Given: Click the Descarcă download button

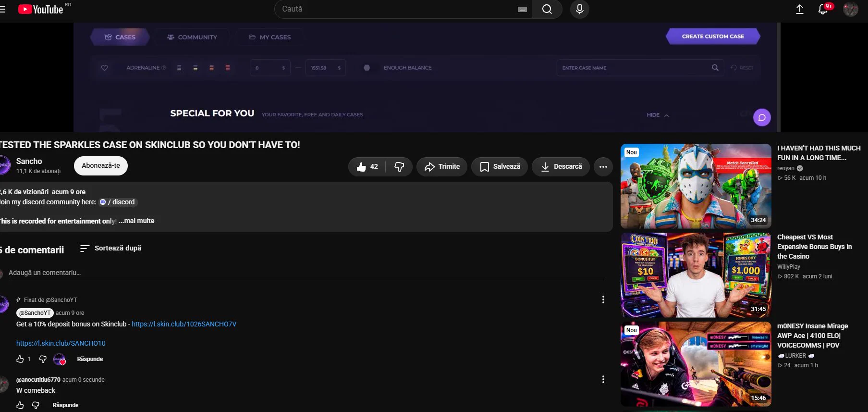Looking at the screenshot, I should point(561,166).
